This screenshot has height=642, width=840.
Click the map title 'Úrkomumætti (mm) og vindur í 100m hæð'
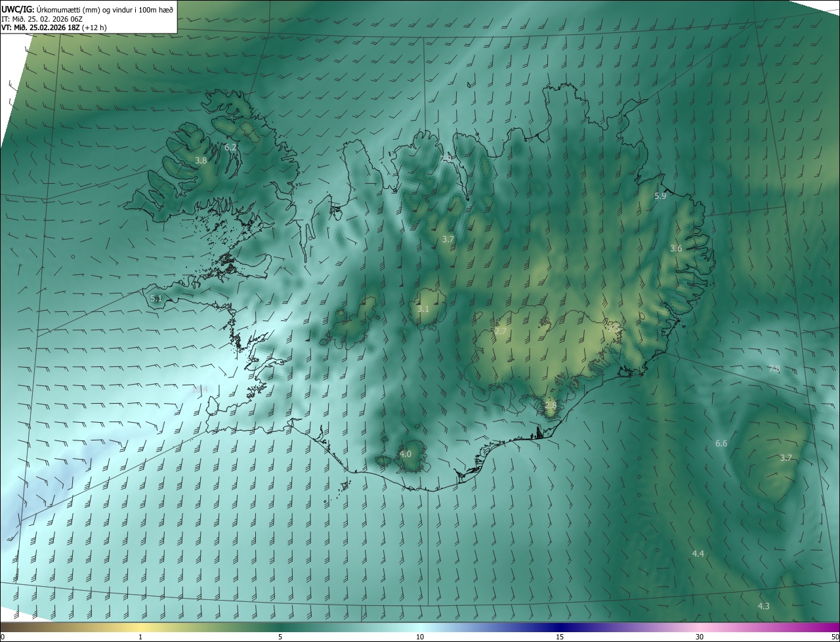106,9
